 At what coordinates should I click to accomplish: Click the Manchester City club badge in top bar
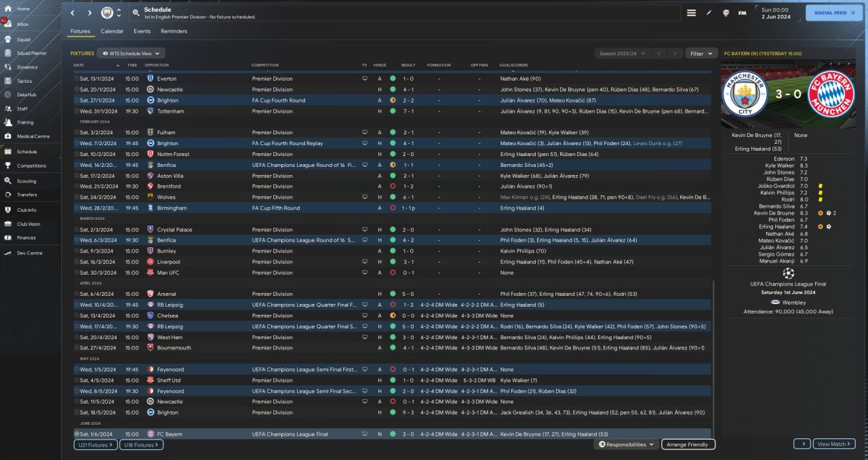(x=106, y=13)
